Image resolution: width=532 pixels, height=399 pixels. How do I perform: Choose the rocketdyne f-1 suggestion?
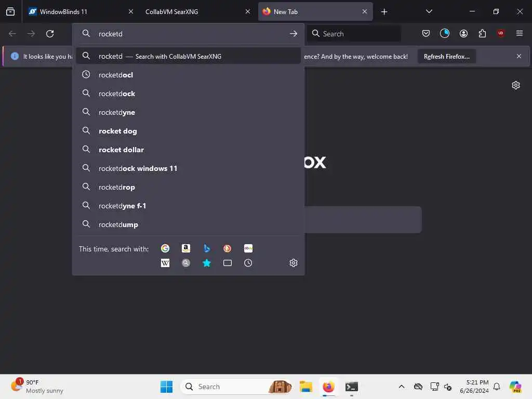click(188, 206)
